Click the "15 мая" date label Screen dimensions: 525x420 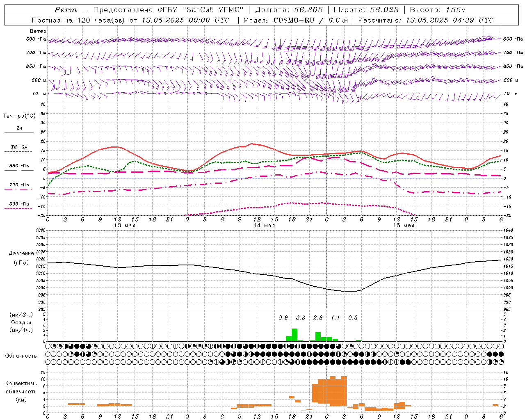(403, 226)
